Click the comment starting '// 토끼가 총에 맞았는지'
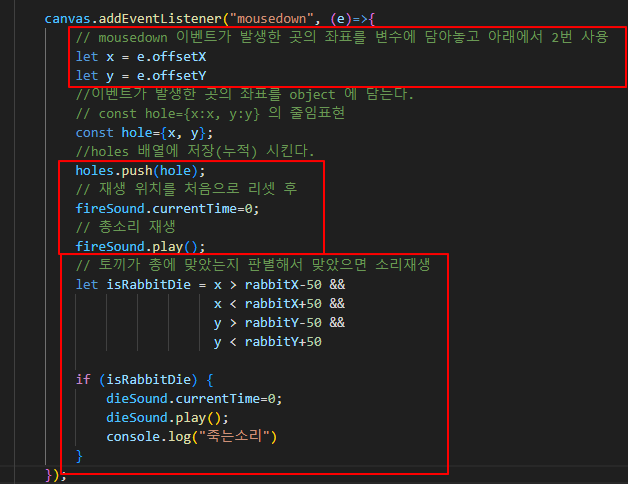The height and width of the screenshot is (484, 628). coord(253,265)
